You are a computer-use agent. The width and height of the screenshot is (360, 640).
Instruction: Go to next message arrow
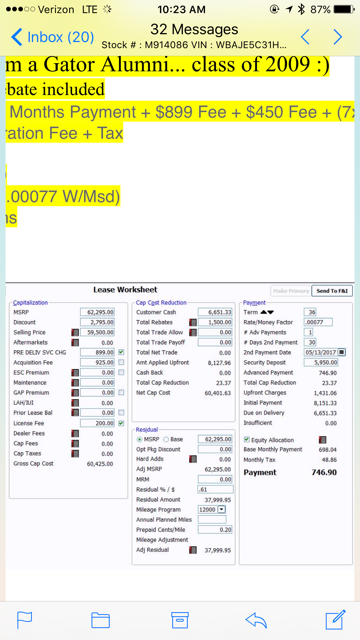pyautogui.click(x=338, y=37)
